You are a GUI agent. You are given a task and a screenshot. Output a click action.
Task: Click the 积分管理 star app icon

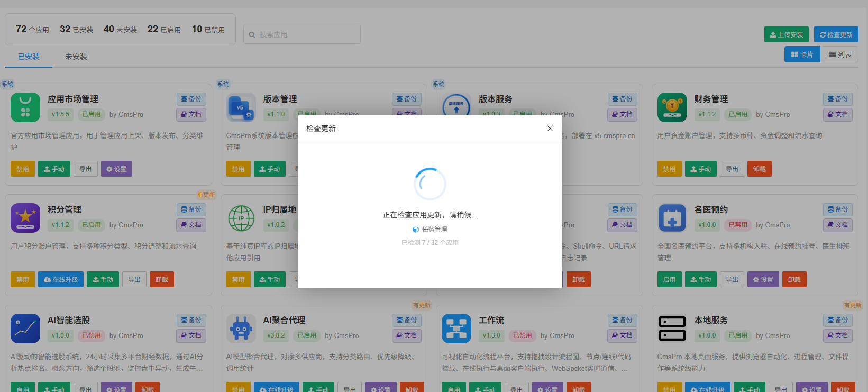25,218
